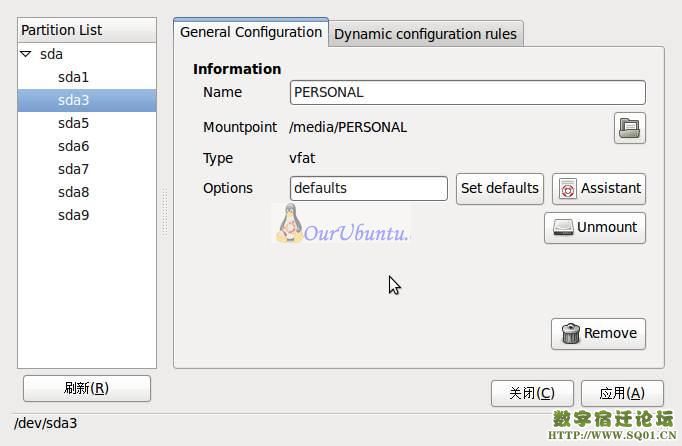This screenshot has height=446, width=682.
Task: Click the 刷新(R) refresh button
Action: 87,388
